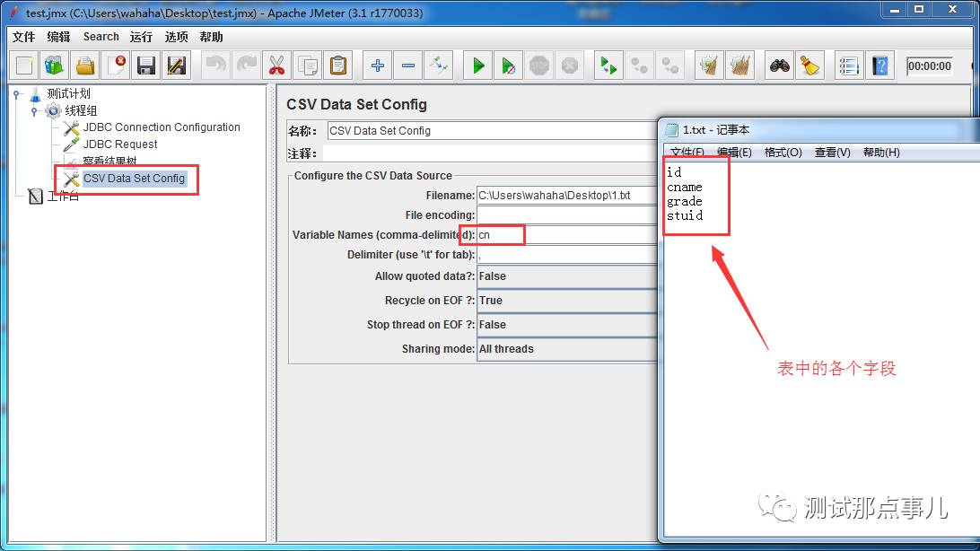This screenshot has width=980, height=551.
Task: Click the Remote Stop All icon
Action: pos(639,66)
